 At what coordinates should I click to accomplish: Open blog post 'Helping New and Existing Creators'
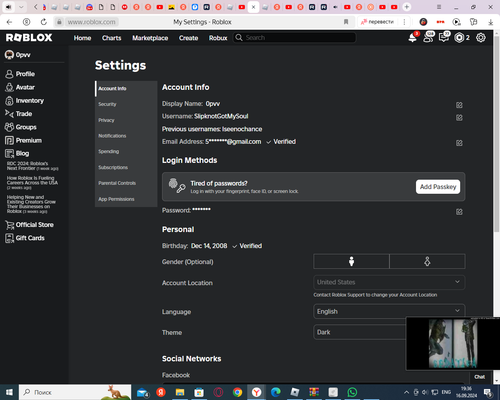point(31,204)
